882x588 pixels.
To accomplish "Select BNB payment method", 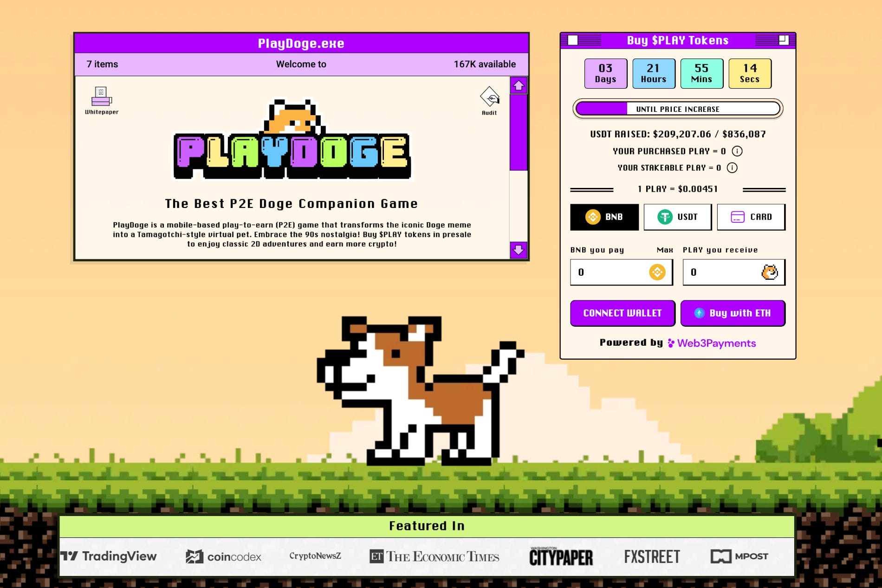I will click(604, 217).
